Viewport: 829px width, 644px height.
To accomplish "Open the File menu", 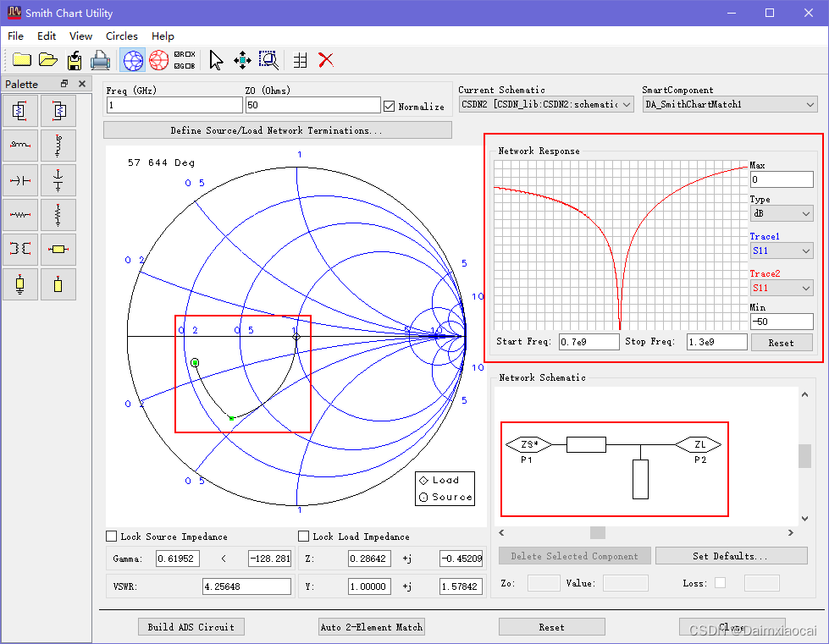I will 15,36.
